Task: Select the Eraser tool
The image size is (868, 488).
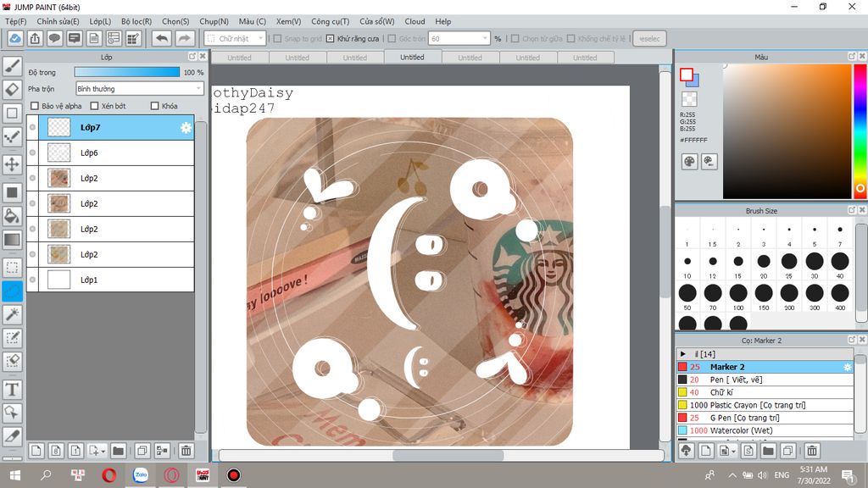Action: [x=12, y=90]
